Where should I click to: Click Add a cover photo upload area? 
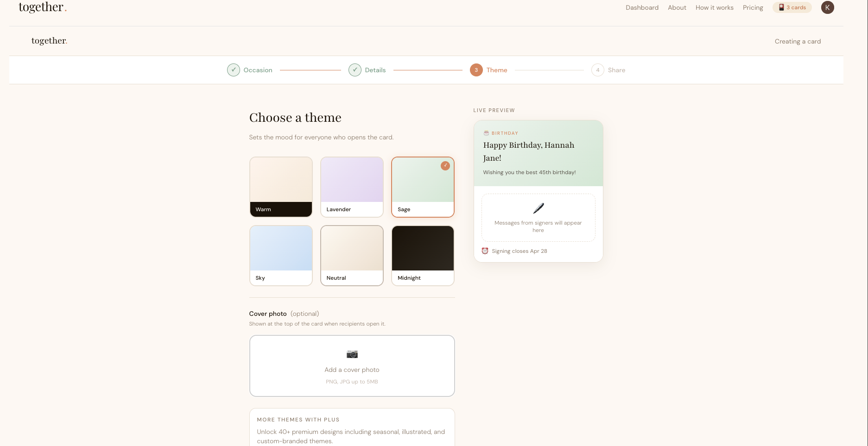(352, 366)
